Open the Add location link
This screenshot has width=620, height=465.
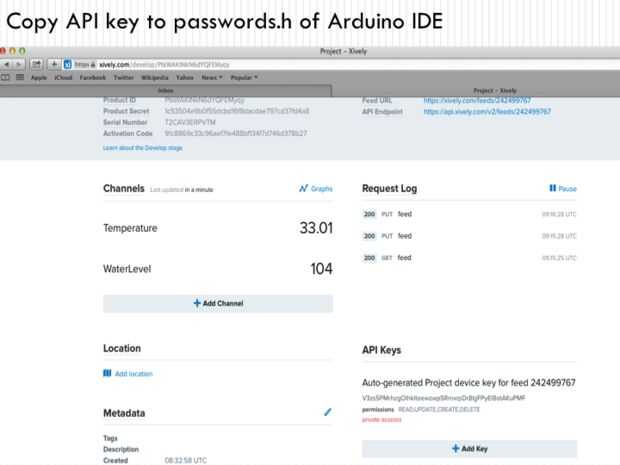[133, 373]
